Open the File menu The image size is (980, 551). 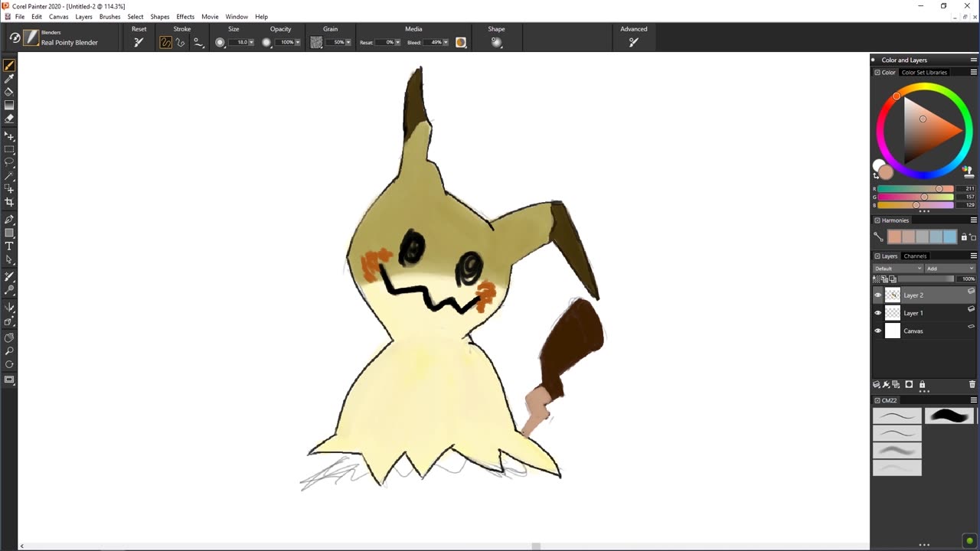coord(20,16)
